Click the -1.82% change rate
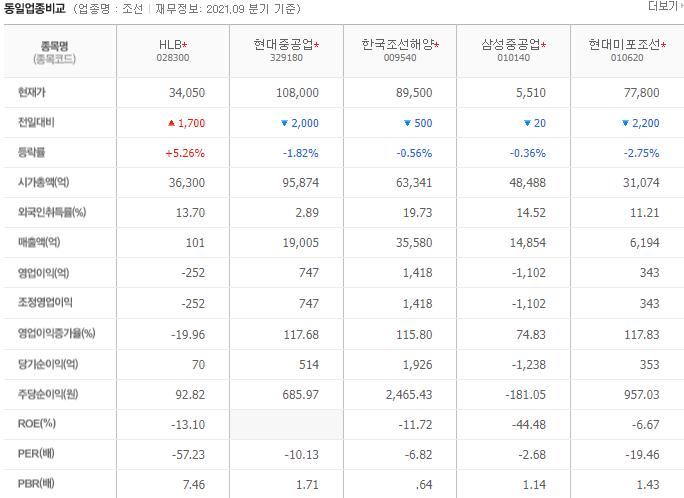Viewport: 684px width, 498px height. 301,153
